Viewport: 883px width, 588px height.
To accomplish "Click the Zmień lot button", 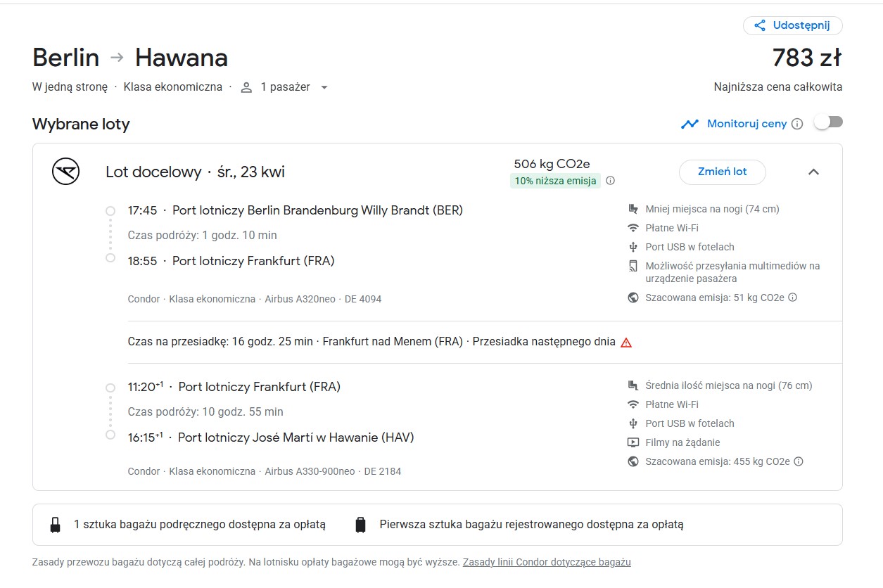I will click(723, 172).
